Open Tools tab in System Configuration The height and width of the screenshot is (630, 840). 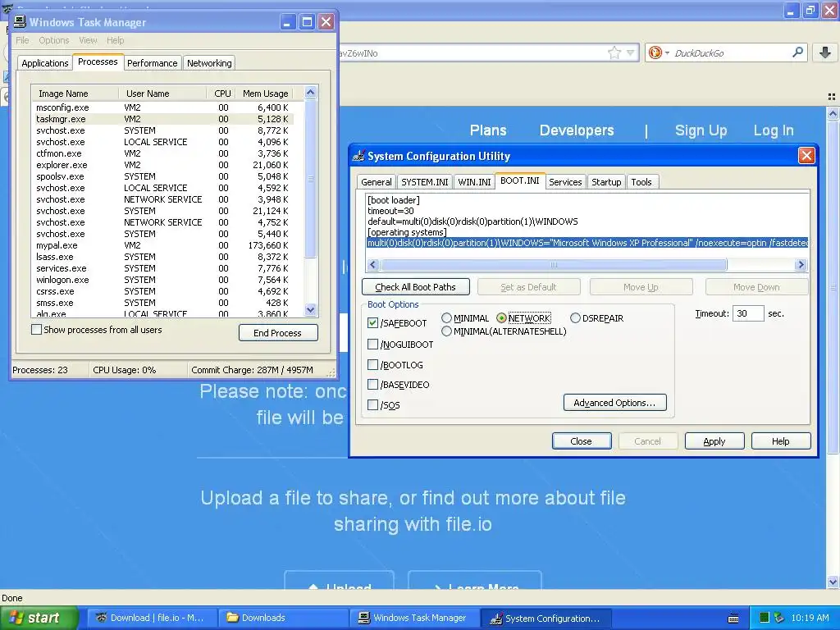coord(641,182)
